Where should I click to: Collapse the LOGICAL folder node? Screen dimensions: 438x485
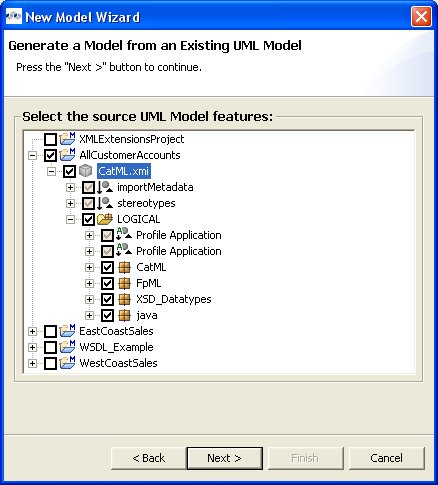pos(70,219)
